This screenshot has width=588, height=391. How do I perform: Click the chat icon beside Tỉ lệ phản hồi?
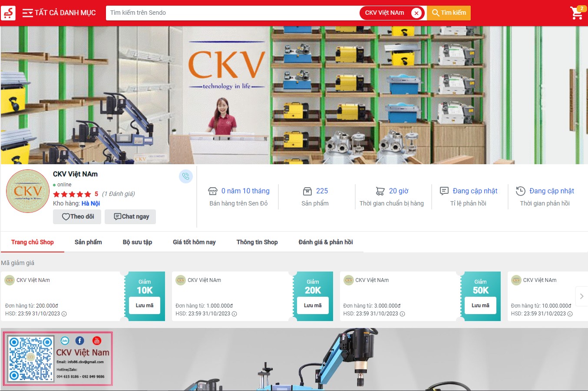pos(444,191)
